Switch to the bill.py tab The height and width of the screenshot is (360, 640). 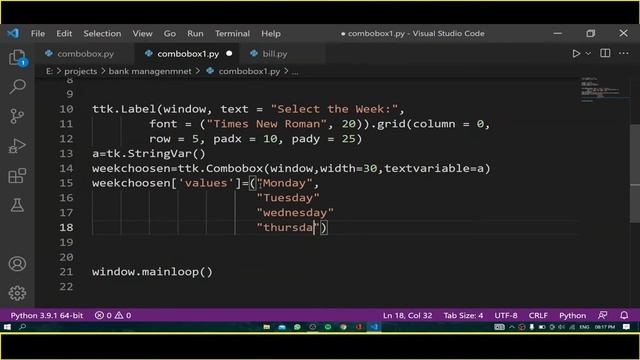coord(274,53)
